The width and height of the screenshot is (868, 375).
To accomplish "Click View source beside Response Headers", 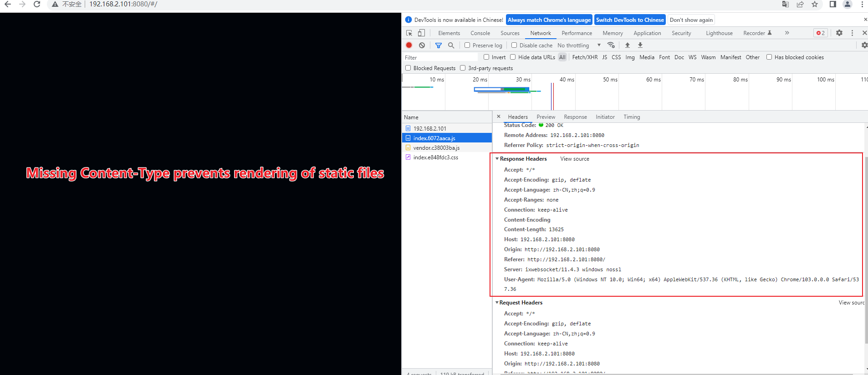I will [575, 159].
